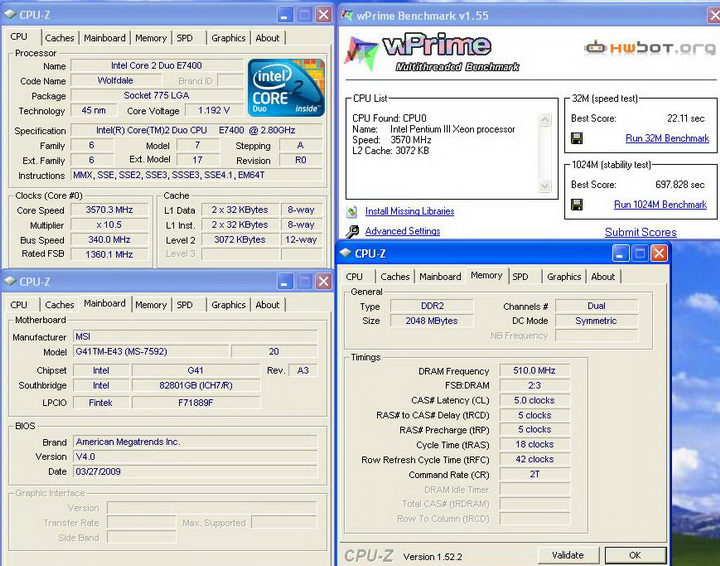
Task: Minimize the top CPU-Z processor window
Action: (285, 15)
